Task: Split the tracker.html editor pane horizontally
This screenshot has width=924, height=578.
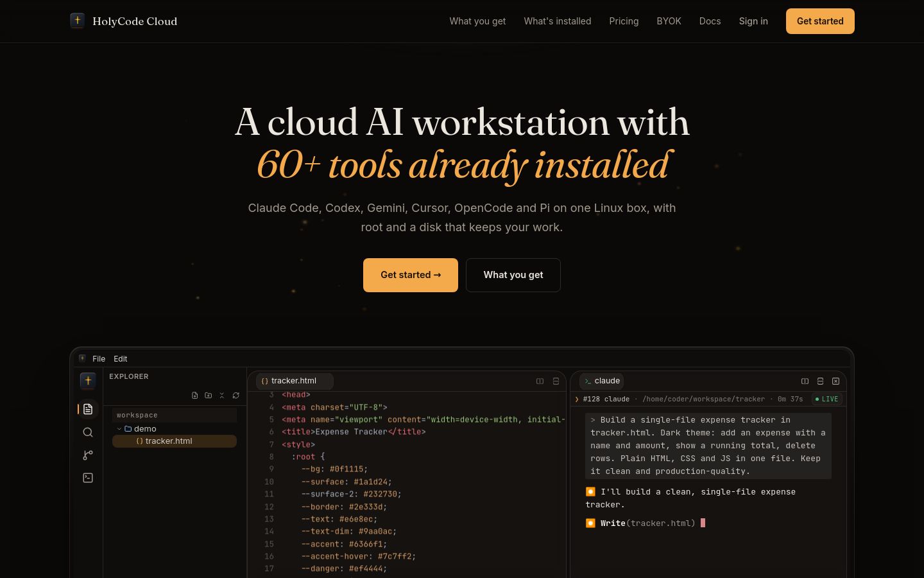Action: pyautogui.click(x=556, y=381)
